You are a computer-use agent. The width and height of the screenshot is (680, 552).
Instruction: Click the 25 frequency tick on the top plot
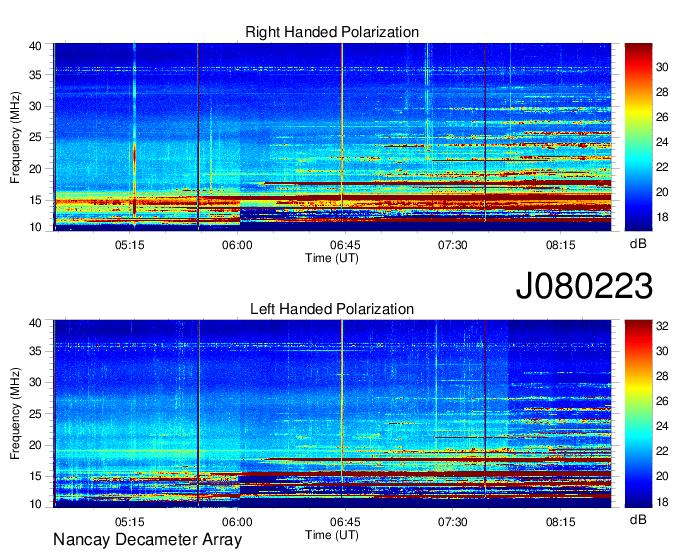(x=35, y=137)
